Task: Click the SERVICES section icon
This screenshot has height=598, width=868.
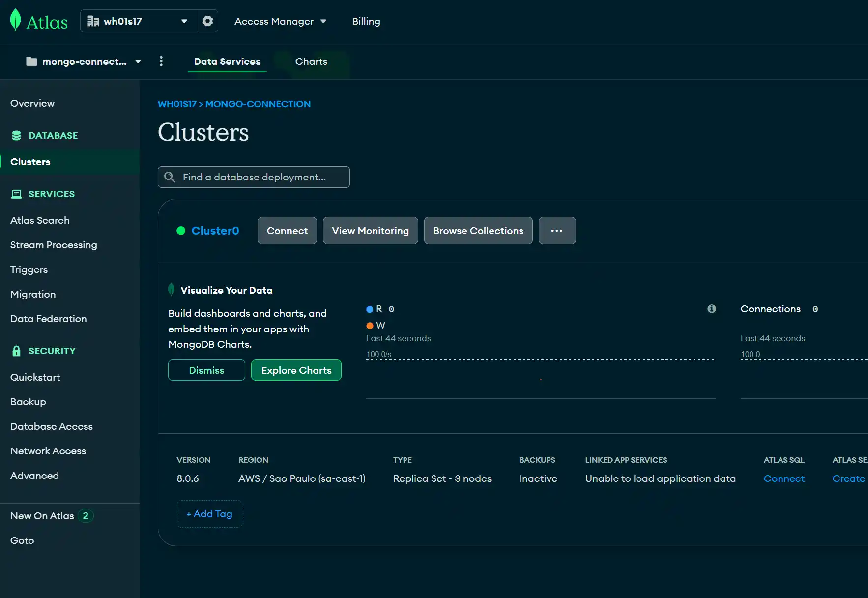Action: pos(16,194)
